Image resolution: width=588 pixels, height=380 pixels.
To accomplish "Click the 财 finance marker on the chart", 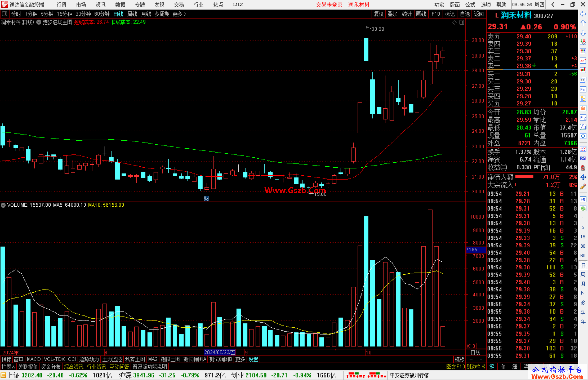I will 206,198.
